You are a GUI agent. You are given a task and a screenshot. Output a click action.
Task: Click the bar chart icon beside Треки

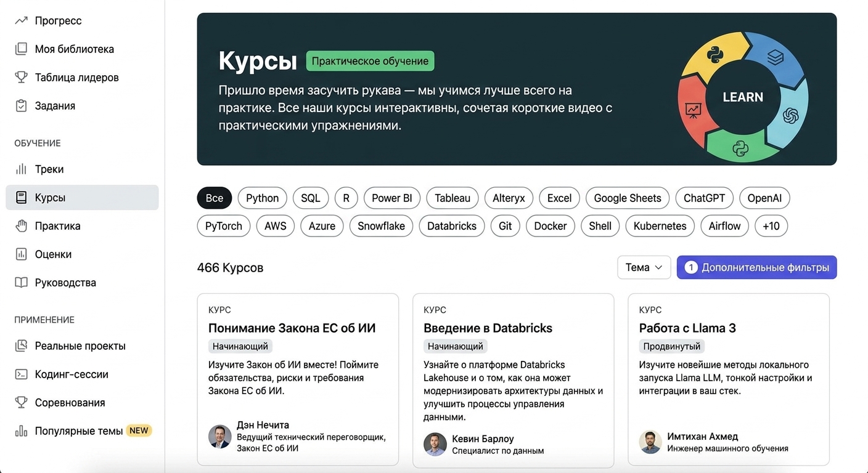21,169
